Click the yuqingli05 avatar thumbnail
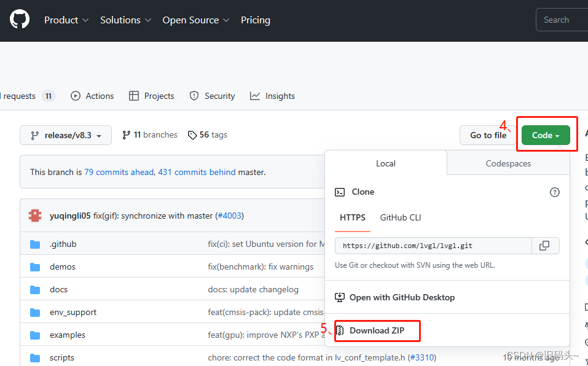Image resolution: width=588 pixels, height=366 pixels. [x=35, y=216]
